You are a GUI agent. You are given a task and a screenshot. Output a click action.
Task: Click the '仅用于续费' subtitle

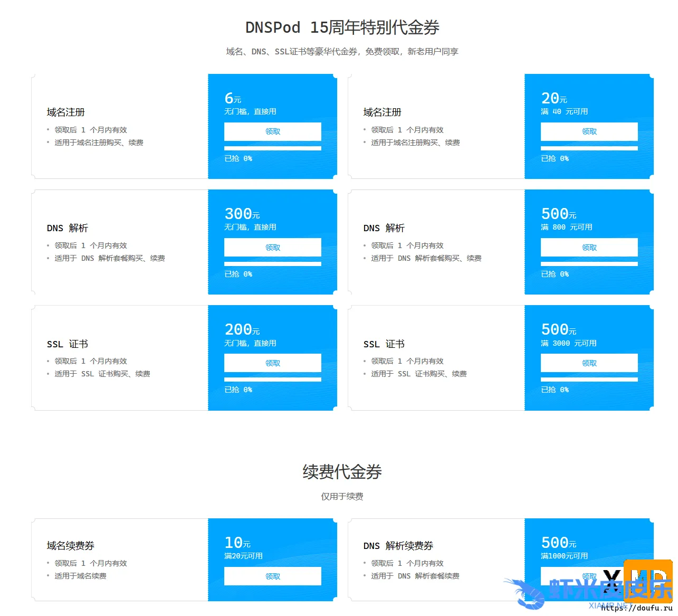click(342, 497)
